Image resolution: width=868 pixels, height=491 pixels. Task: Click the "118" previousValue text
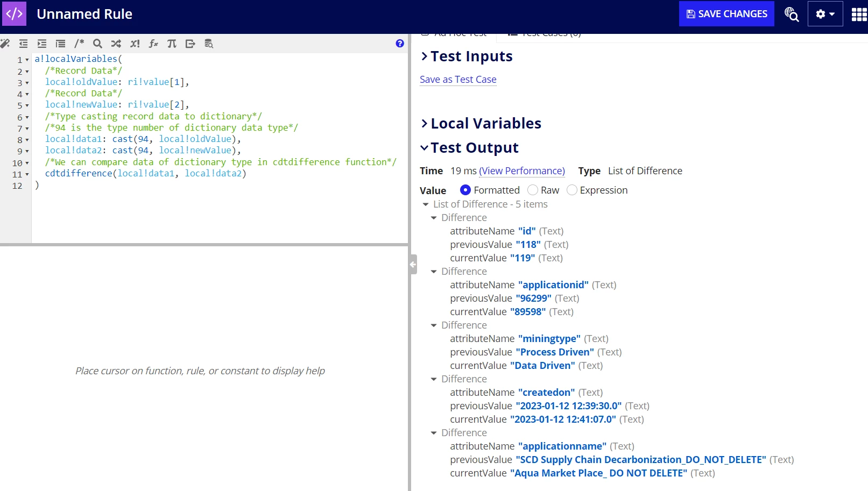(528, 245)
